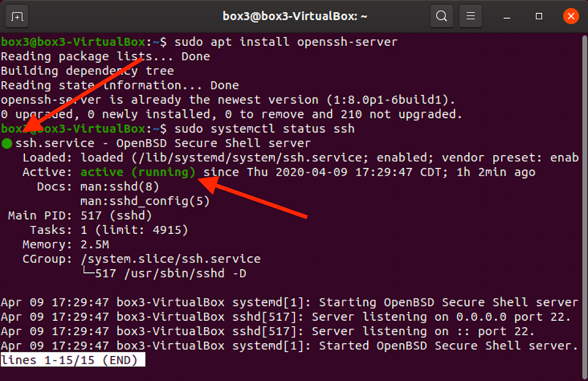Image resolution: width=588 pixels, height=381 pixels.
Task: Click the sudo systemctl status ssh command
Action: click(x=264, y=128)
